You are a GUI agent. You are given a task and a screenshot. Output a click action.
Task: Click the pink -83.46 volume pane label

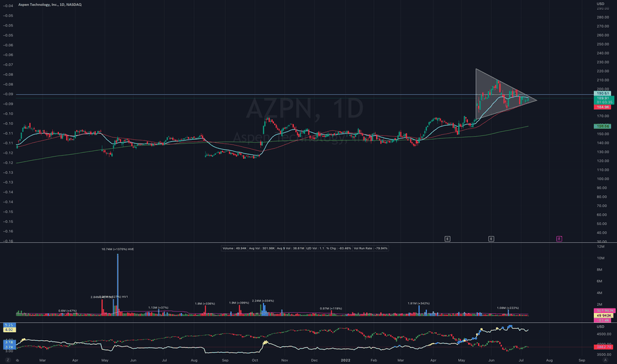pos(602,320)
